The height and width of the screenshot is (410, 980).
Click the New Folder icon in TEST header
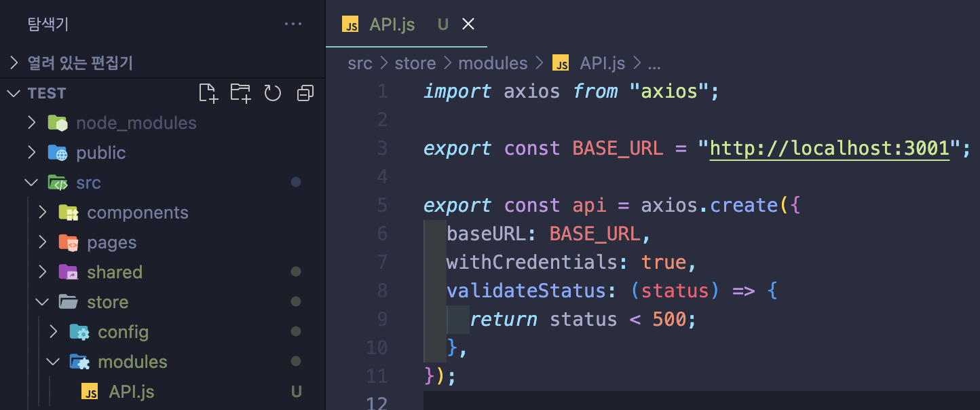pos(241,93)
